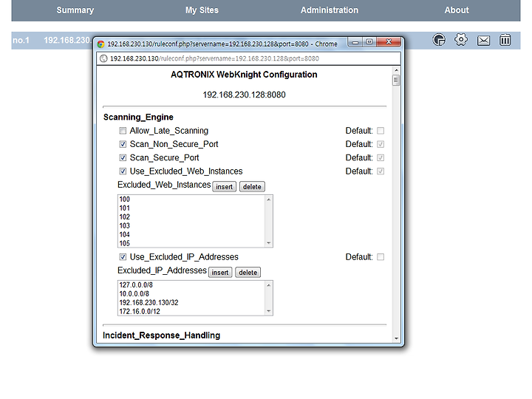Screen dimensions: 532x399
Task: Select web instance 104 in list
Action: [192, 235]
